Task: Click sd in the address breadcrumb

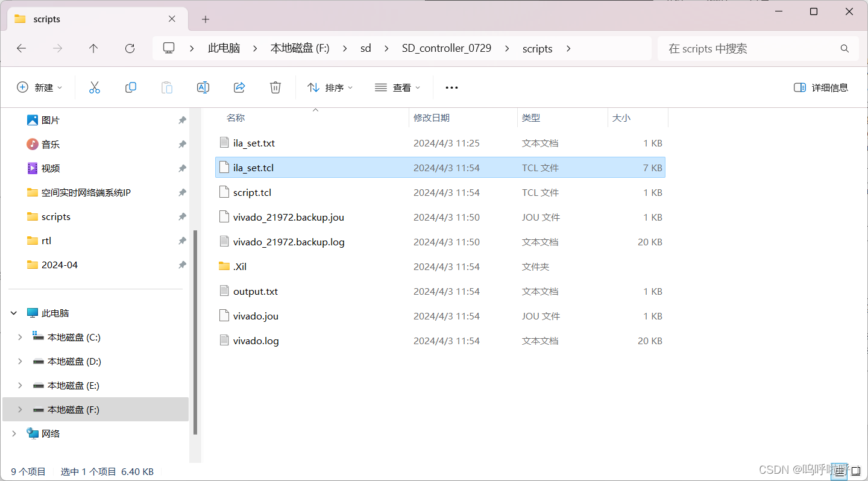Action: (x=366, y=48)
